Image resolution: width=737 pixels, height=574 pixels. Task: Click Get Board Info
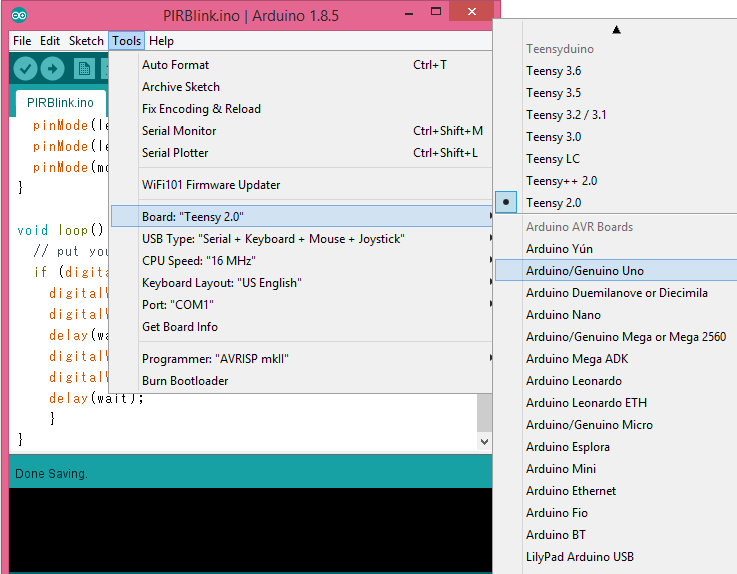coord(301,327)
